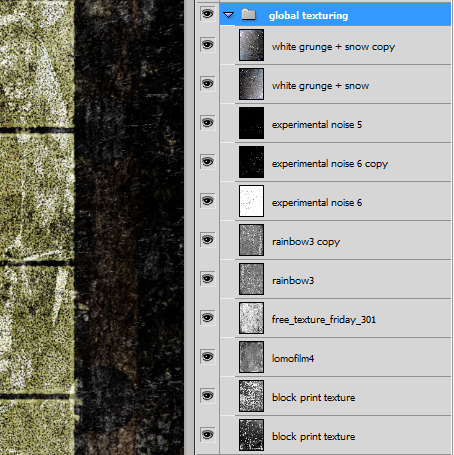454x455 pixels.
Task: Select layer name white grunge + snow copy
Action: (333, 47)
